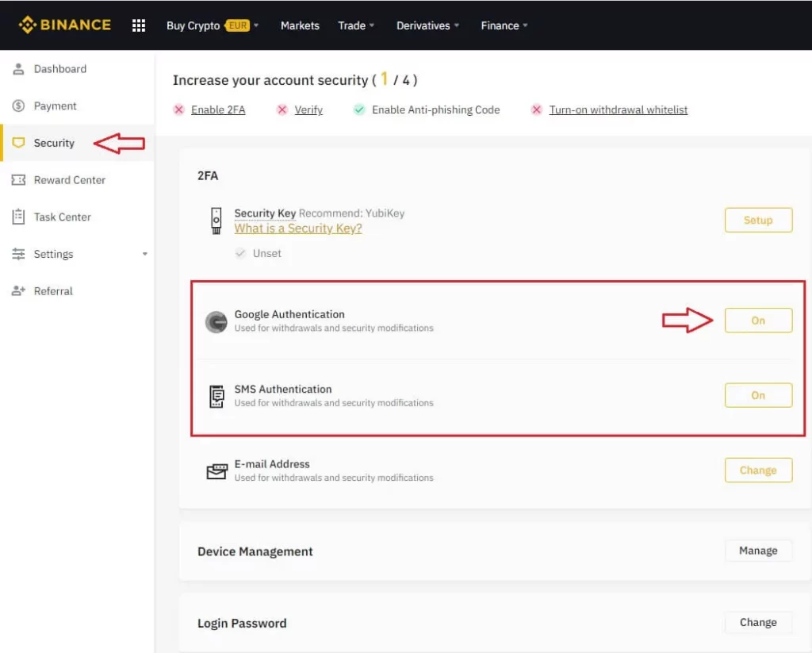Image resolution: width=812 pixels, height=653 pixels.
Task: Open the Finance dropdown menu
Action: pyautogui.click(x=504, y=25)
